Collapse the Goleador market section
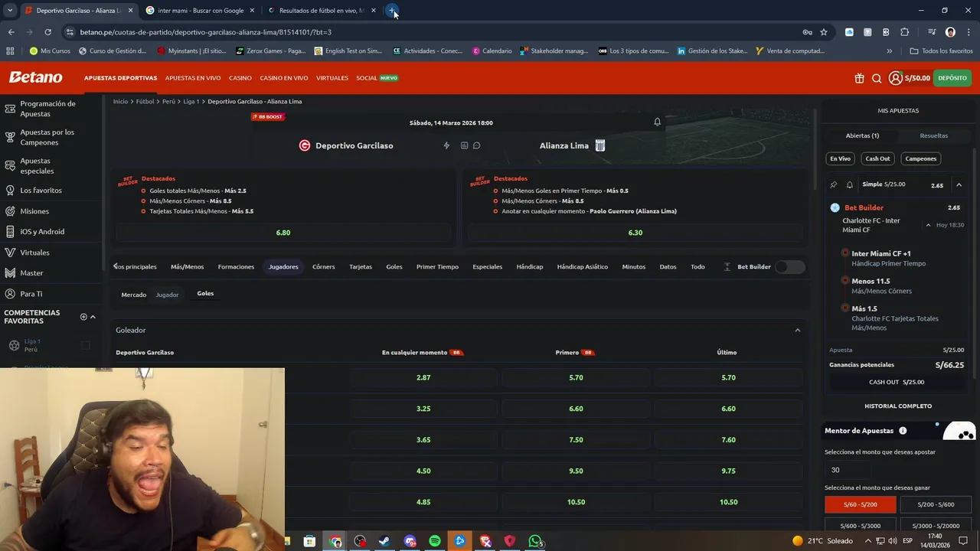The width and height of the screenshot is (980, 551). pos(797,330)
